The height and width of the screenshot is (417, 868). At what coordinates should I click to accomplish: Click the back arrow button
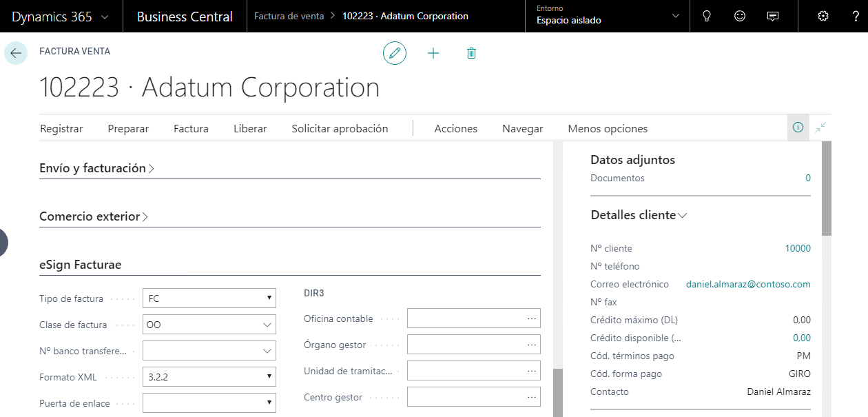pyautogui.click(x=16, y=53)
